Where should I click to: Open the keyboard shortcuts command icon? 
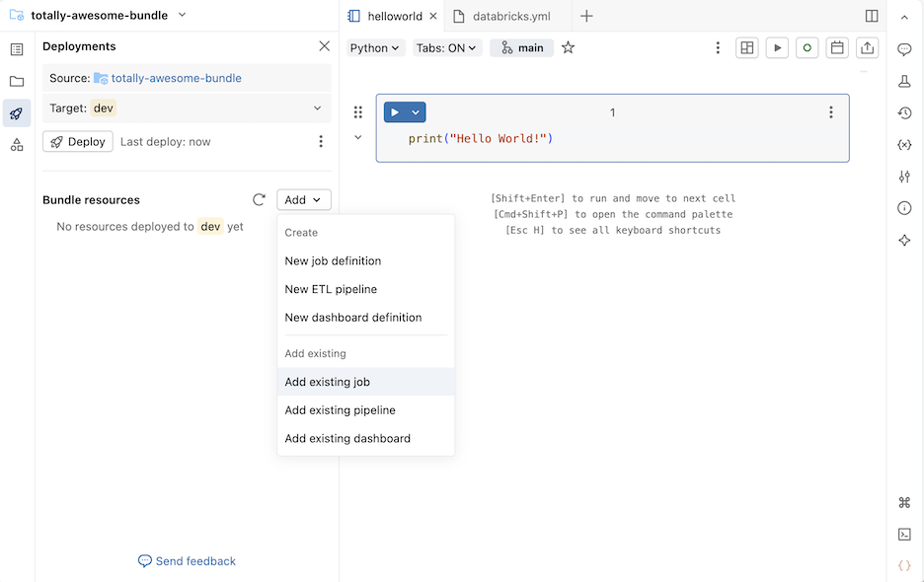point(904,502)
